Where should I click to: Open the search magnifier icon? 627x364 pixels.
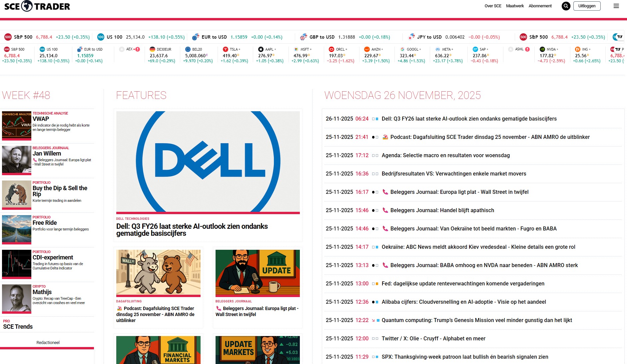coord(566,6)
